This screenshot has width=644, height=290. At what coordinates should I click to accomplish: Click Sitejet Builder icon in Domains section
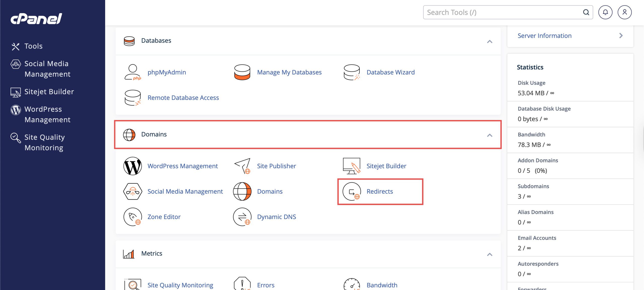352,166
